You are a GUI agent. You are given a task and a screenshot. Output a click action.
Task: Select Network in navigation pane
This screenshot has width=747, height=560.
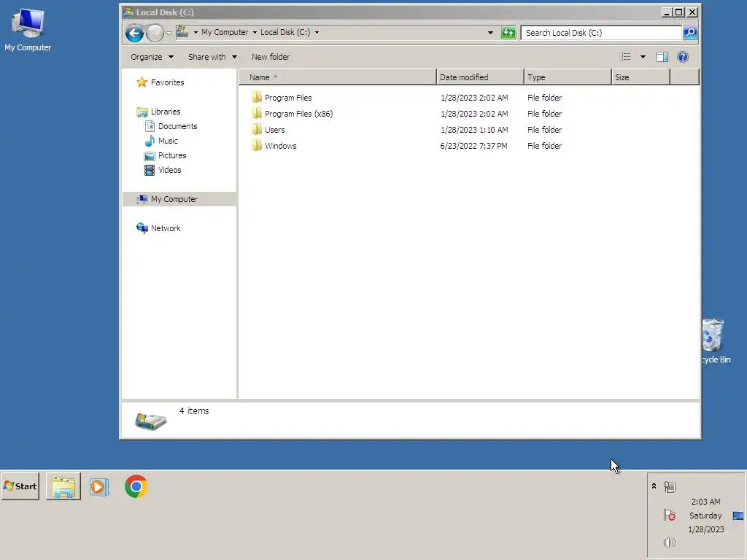tap(166, 228)
